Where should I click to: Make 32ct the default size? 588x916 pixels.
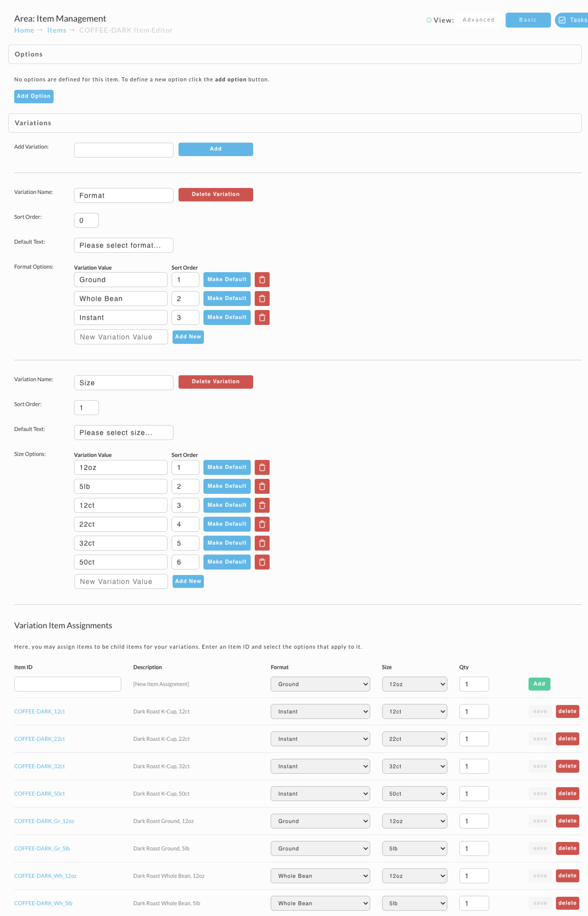coord(227,543)
